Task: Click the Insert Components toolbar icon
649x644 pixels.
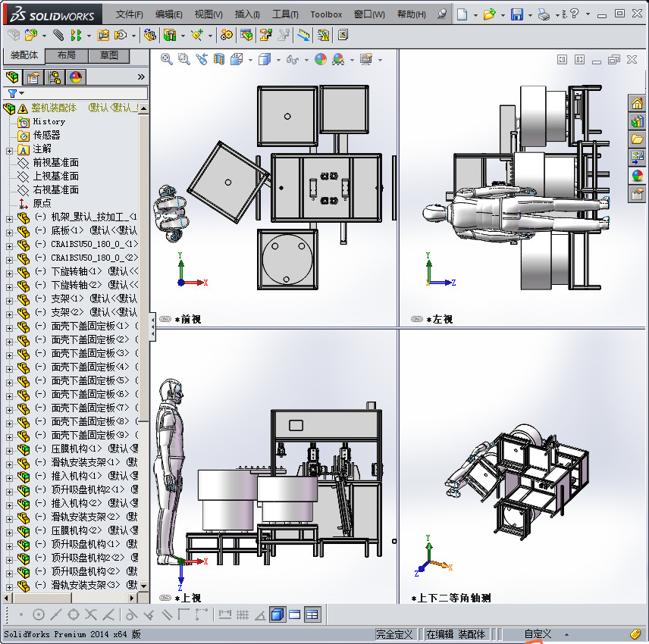Action: [x=30, y=35]
